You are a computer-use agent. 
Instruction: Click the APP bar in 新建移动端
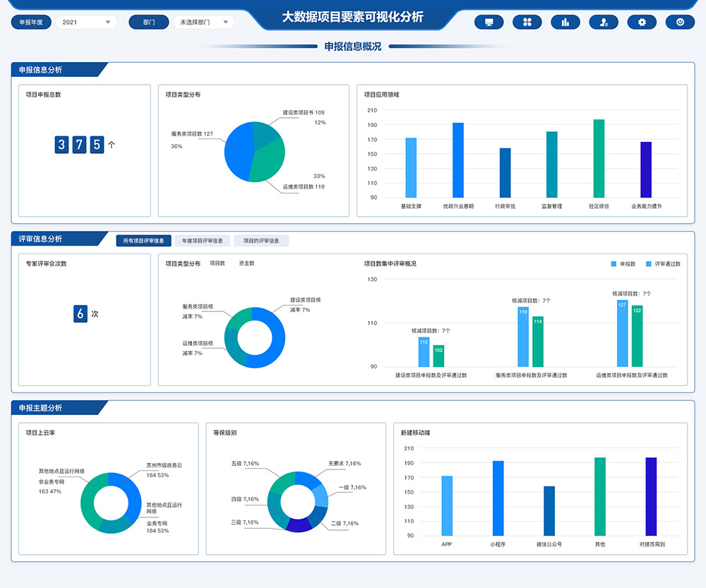click(447, 505)
